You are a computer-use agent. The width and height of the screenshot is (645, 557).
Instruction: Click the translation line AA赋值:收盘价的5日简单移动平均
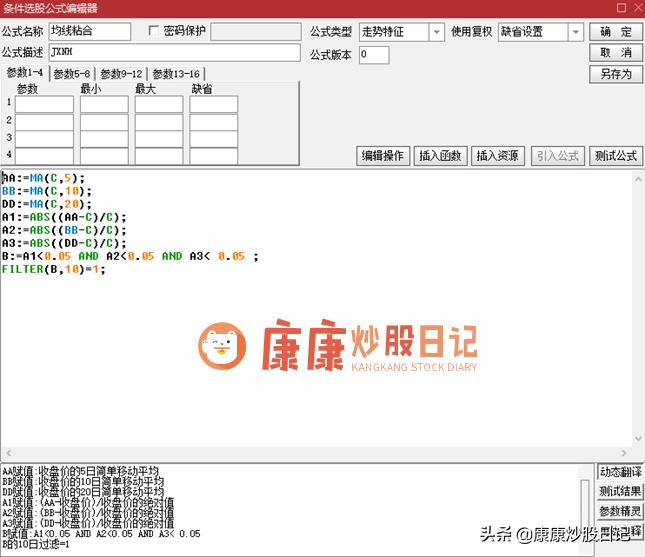81,471
